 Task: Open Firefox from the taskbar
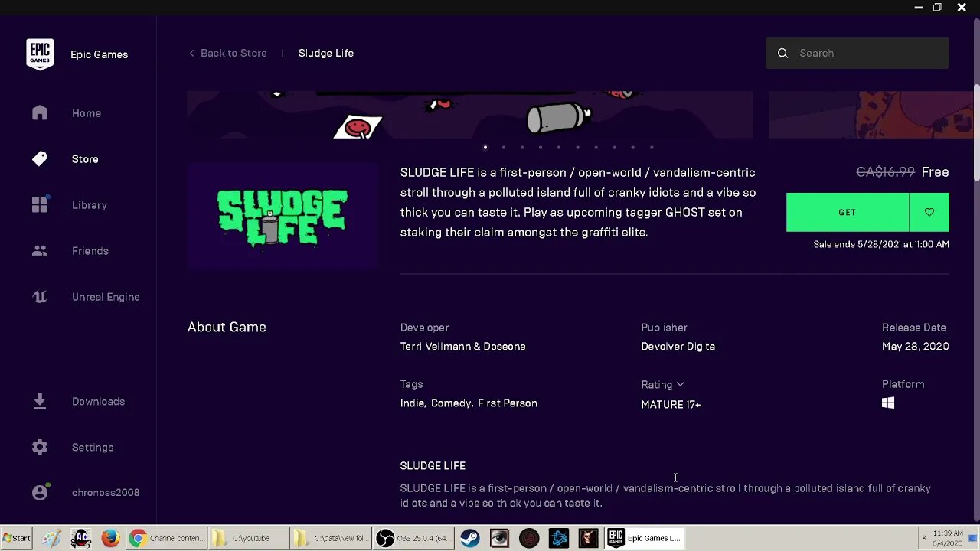pyautogui.click(x=110, y=538)
